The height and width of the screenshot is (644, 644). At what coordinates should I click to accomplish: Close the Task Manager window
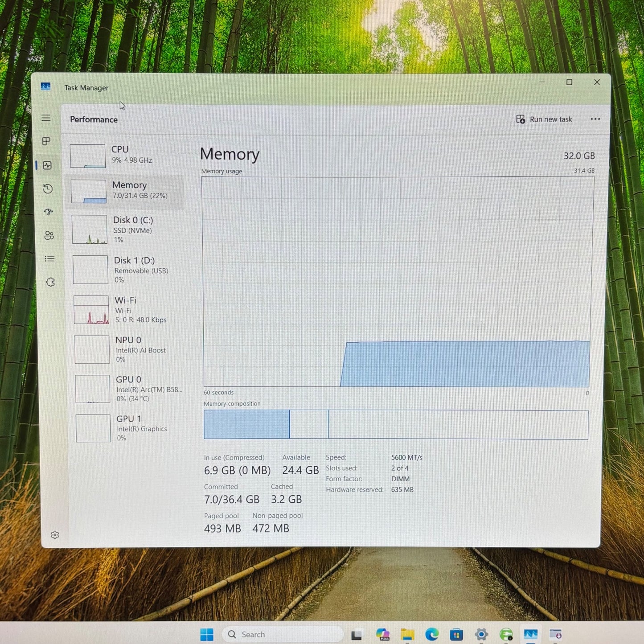[597, 82]
